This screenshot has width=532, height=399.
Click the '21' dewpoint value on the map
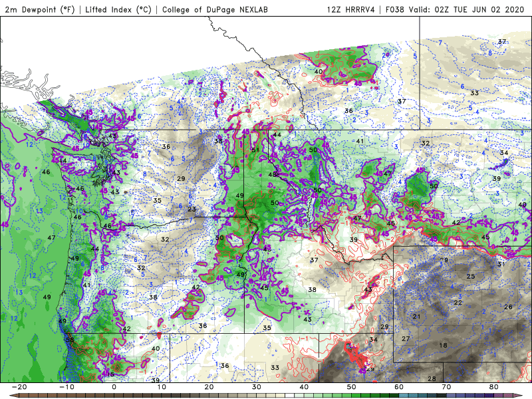click(x=417, y=317)
